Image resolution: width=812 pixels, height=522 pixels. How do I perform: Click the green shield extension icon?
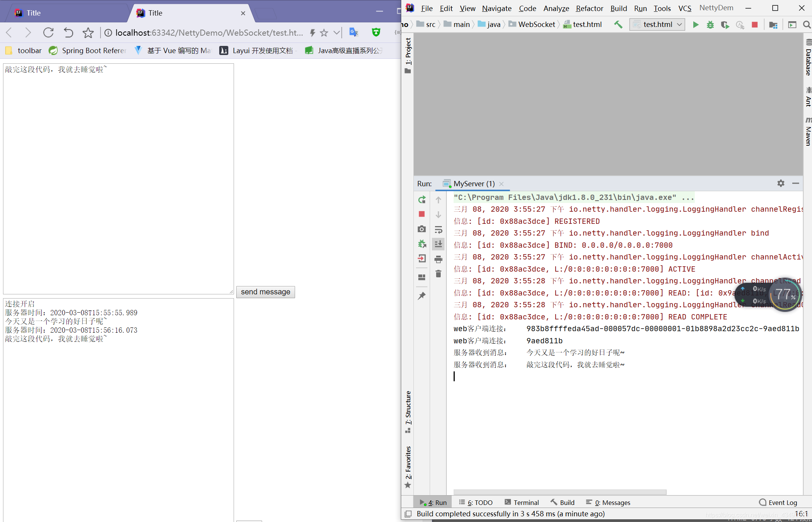point(376,33)
